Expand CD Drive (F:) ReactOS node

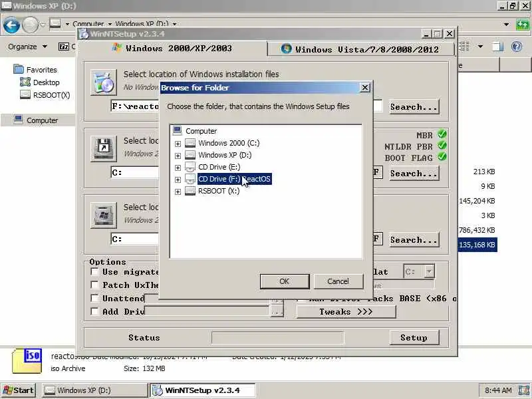[178, 180]
